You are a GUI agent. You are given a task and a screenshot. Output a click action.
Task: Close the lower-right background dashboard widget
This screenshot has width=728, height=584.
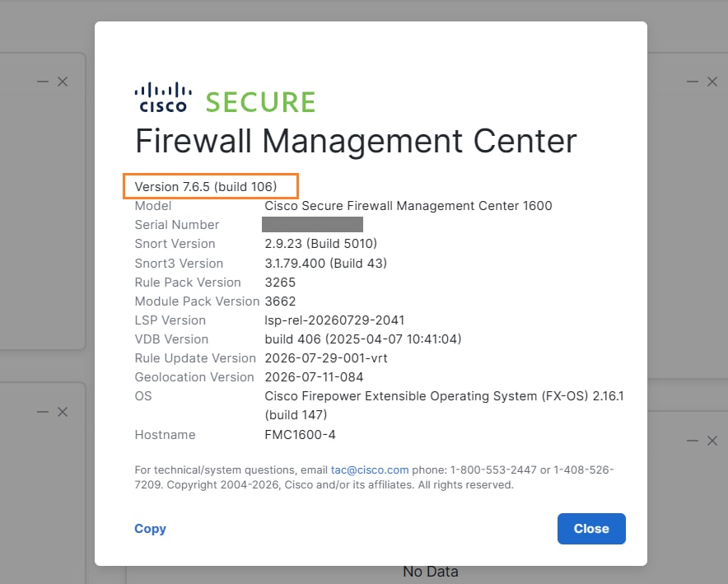point(712,441)
